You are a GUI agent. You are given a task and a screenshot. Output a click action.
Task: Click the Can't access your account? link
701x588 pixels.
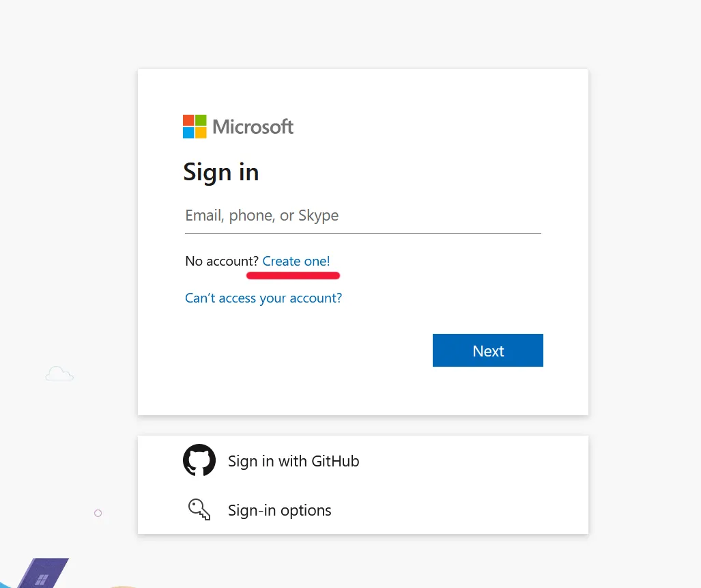click(x=263, y=298)
